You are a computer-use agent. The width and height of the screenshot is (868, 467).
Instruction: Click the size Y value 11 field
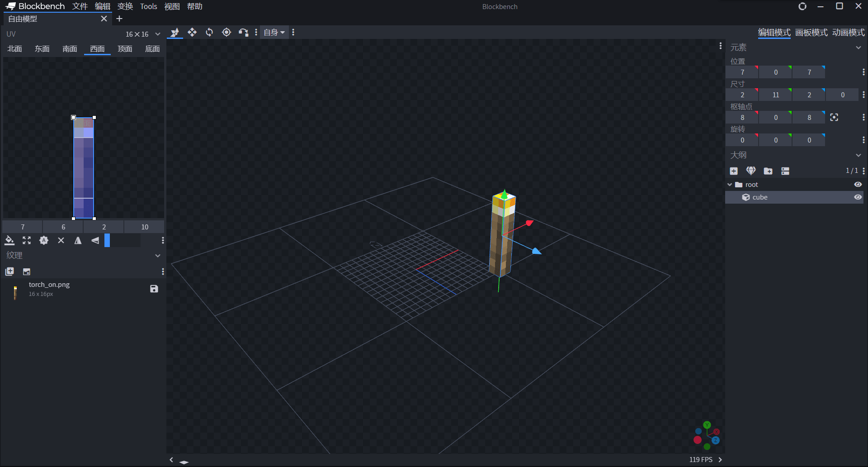pos(775,95)
